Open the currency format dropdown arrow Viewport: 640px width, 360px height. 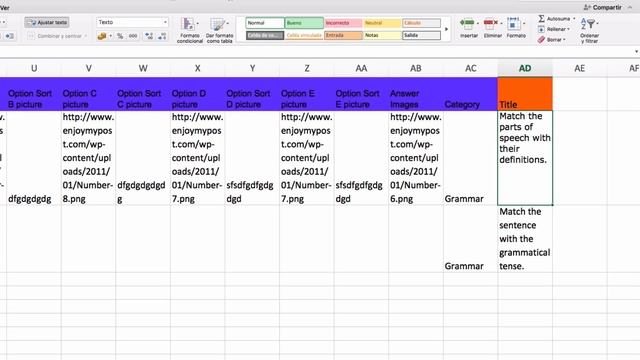pyautogui.click(x=111, y=36)
